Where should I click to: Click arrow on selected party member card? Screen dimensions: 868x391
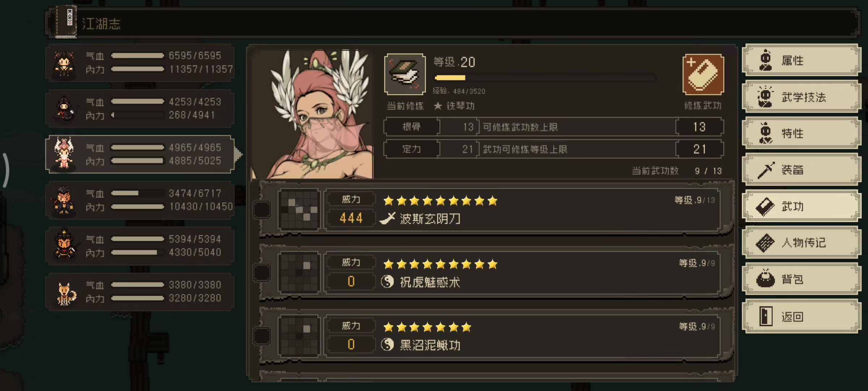(x=238, y=155)
